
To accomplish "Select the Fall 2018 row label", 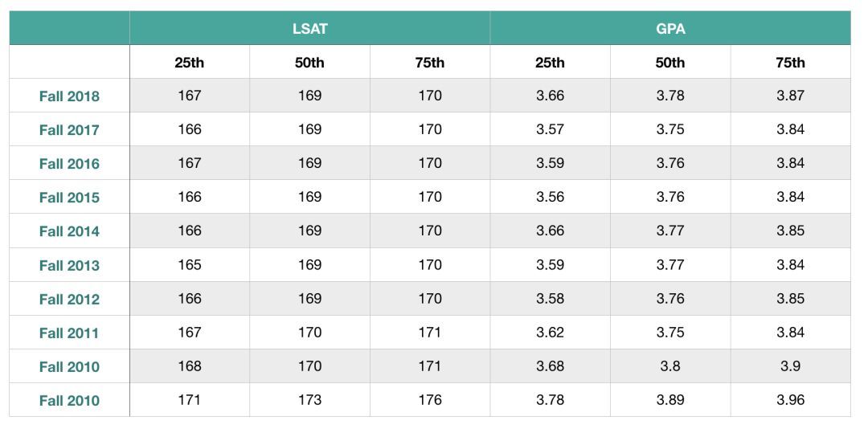I will pyautogui.click(x=69, y=96).
